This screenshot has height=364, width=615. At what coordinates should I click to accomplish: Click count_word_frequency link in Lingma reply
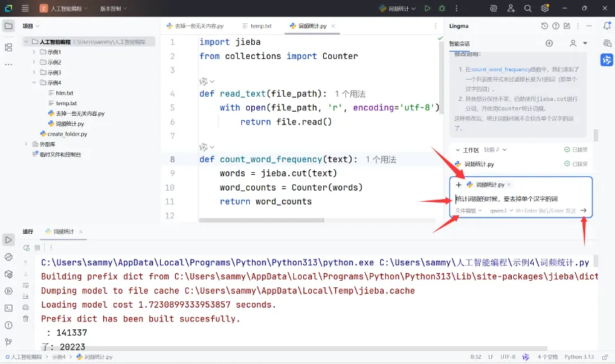[x=500, y=70]
